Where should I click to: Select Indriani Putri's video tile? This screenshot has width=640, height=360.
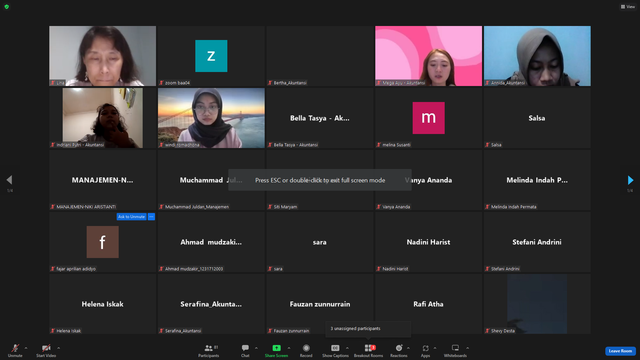pyautogui.click(x=102, y=118)
